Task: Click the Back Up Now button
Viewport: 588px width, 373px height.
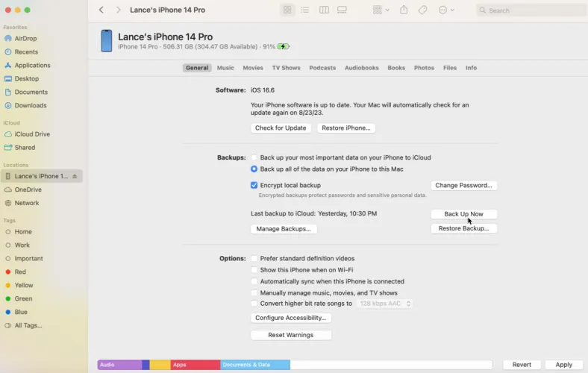Action: coord(463,214)
